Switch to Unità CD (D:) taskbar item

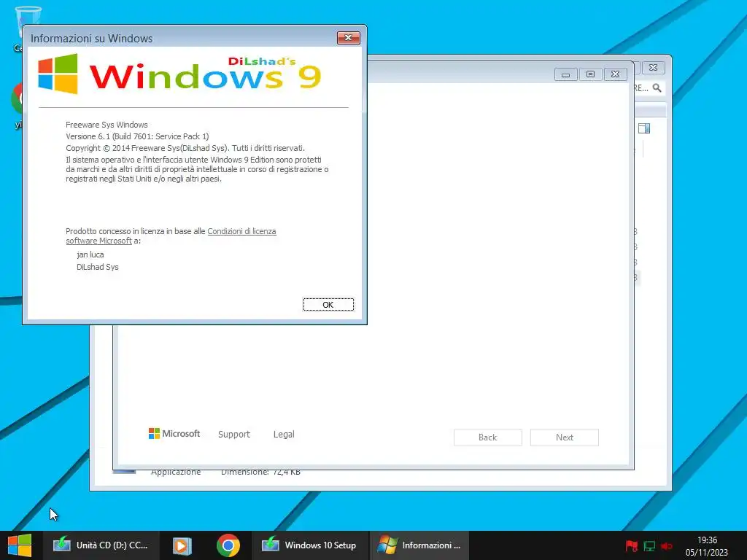101,545
